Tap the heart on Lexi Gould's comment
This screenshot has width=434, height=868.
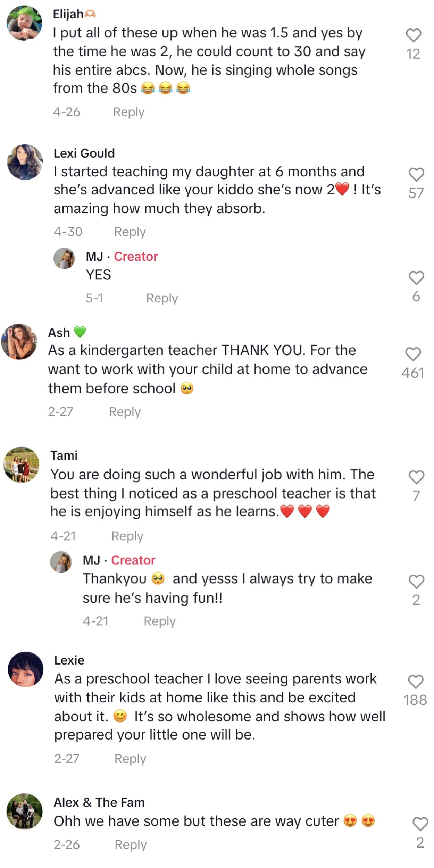pyautogui.click(x=416, y=175)
